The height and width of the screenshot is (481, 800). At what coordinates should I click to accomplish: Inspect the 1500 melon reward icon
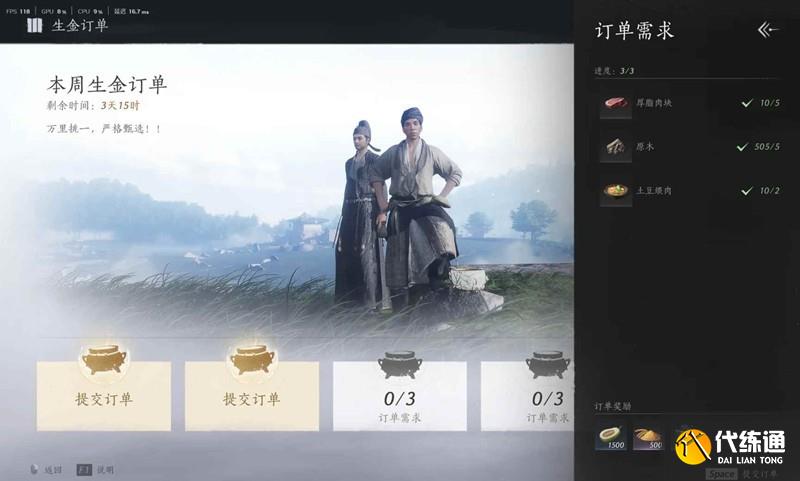[611, 438]
